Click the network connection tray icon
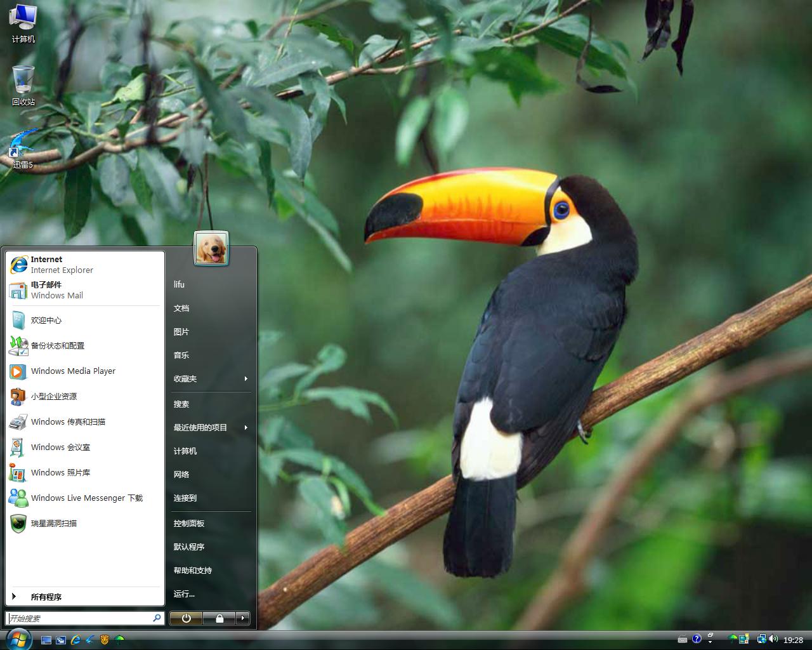Screen dimensions: 812x650 tap(761, 639)
